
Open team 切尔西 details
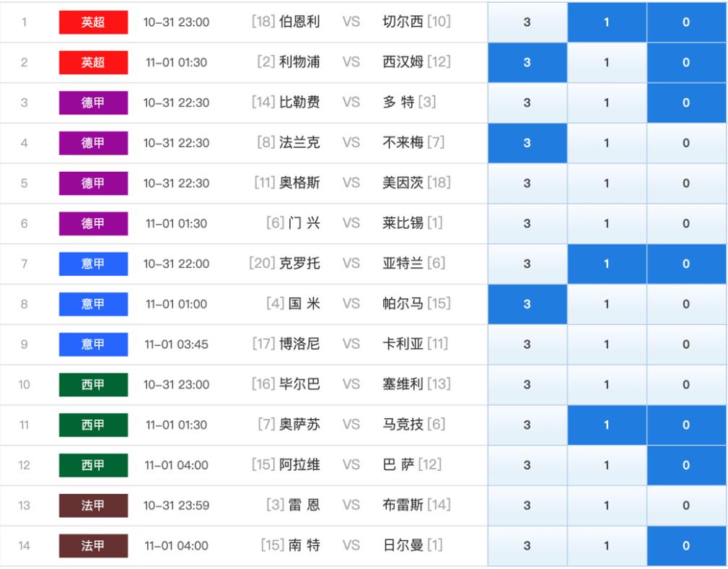click(403, 22)
